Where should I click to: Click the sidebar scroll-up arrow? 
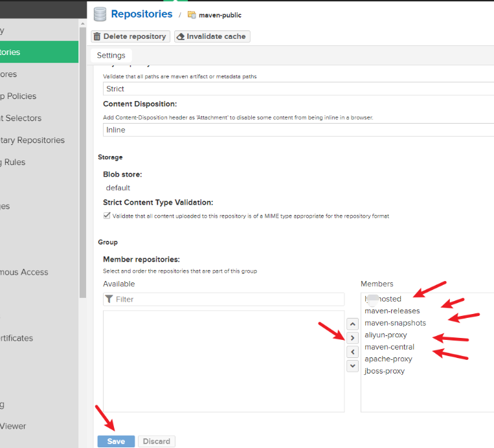click(x=82, y=23)
